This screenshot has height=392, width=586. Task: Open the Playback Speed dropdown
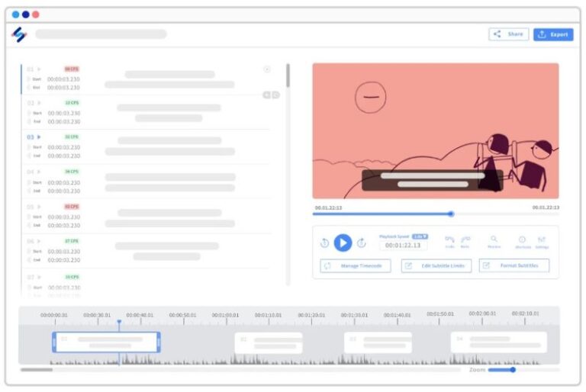coord(420,236)
